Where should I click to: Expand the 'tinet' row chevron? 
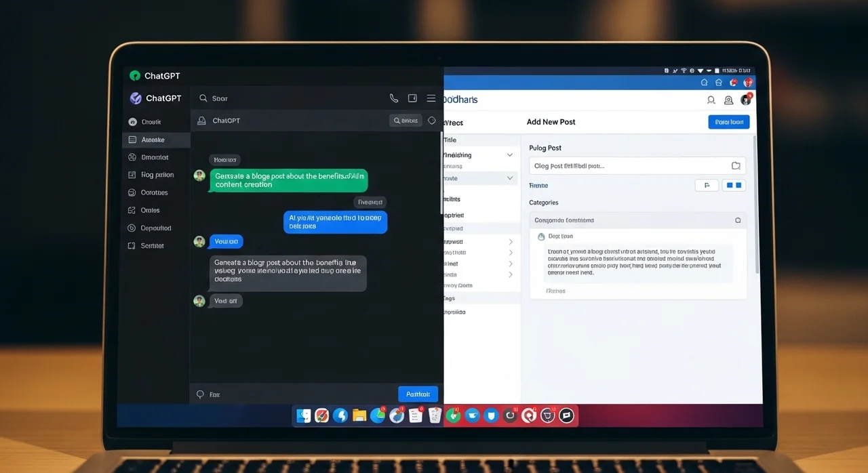point(511,264)
